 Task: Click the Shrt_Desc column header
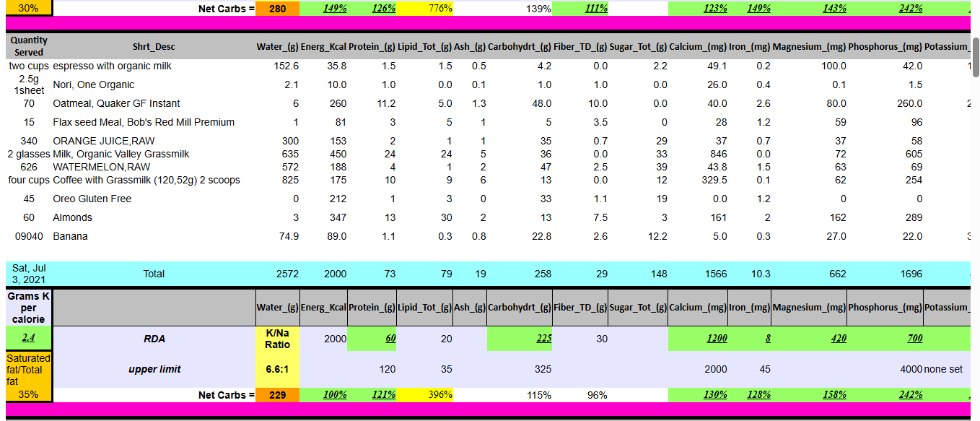[154, 47]
